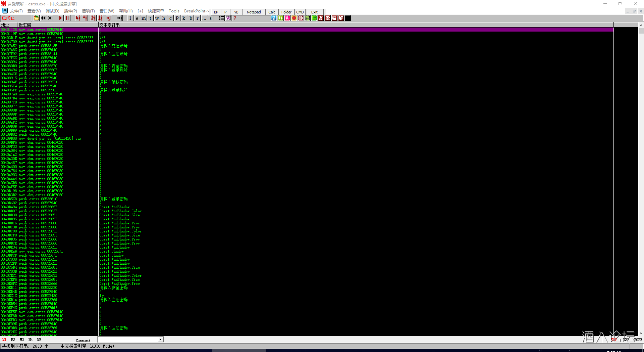Click the black square toolbar swatch
The height and width of the screenshot is (352, 644).
point(348,18)
